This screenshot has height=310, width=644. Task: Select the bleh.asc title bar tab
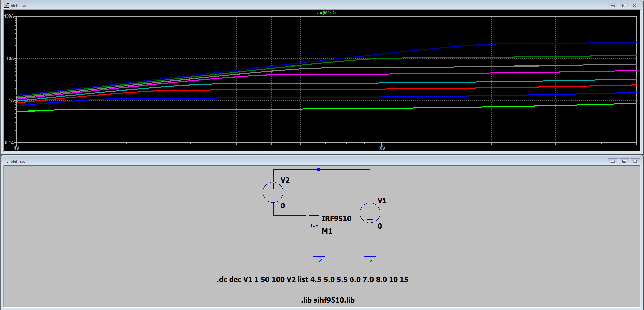pyautogui.click(x=18, y=161)
